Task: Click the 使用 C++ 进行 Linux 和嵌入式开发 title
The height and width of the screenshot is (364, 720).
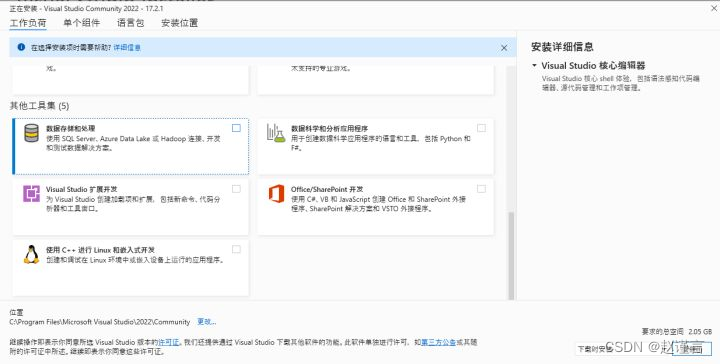Action: [100, 250]
